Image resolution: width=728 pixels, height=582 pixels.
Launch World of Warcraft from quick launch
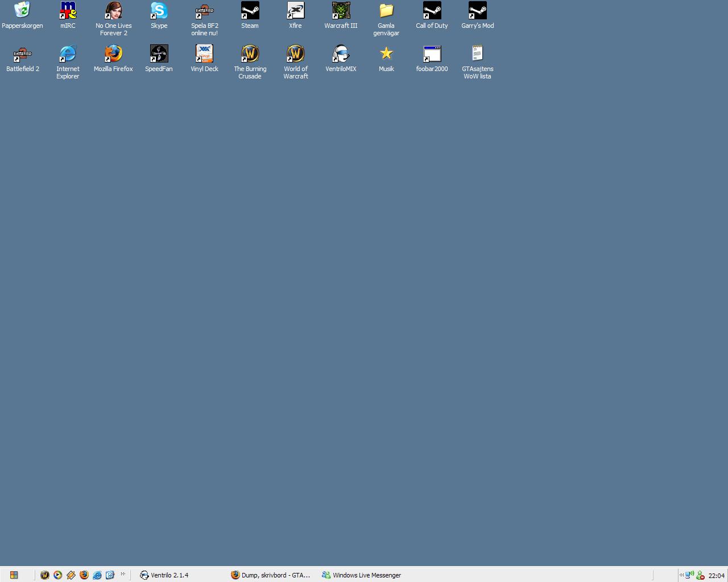pyautogui.click(x=44, y=575)
